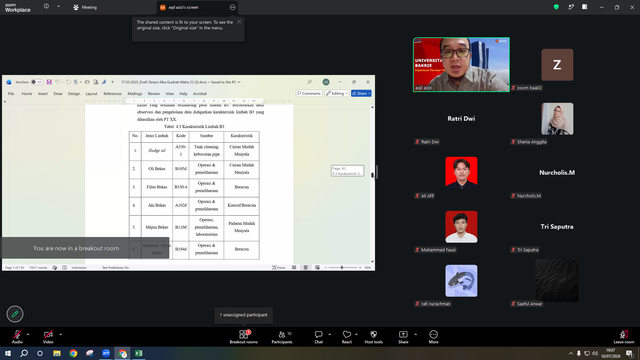Image resolution: width=640 pixels, height=360 pixels.
Task: Expand the Quick Access Toolbar customize arrow
Action: click(x=113, y=82)
